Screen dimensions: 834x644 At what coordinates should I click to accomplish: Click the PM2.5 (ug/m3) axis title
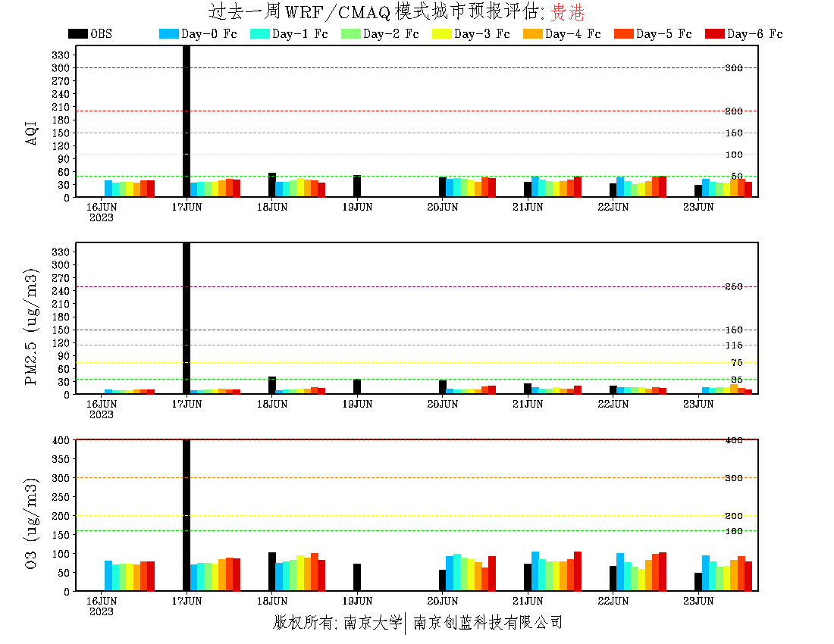coord(32,326)
